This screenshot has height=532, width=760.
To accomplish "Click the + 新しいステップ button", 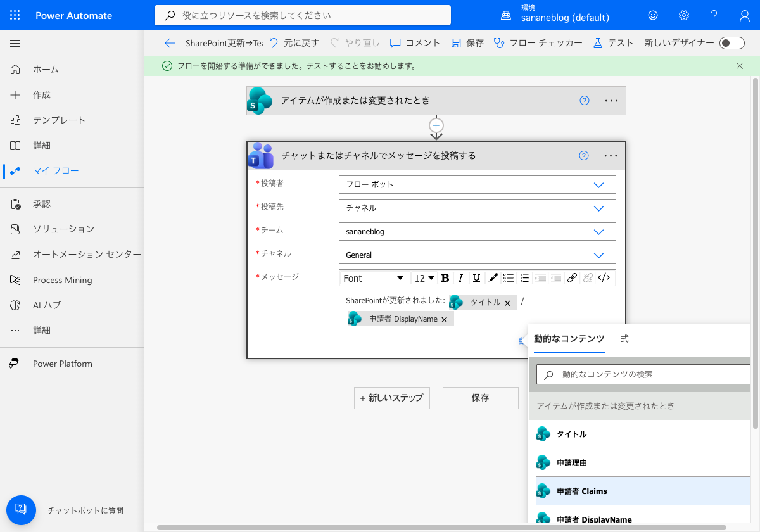I will pyautogui.click(x=392, y=398).
